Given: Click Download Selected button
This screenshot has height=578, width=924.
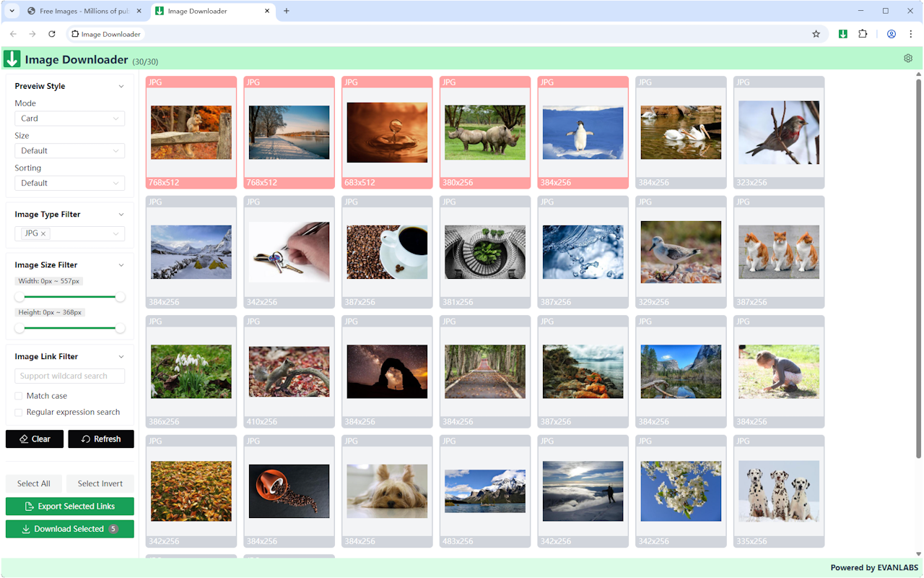Looking at the screenshot, I should coord(70,529).
